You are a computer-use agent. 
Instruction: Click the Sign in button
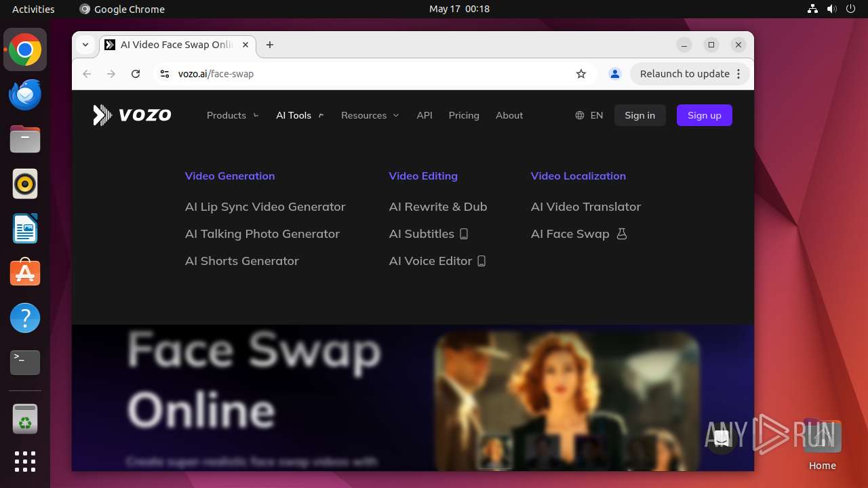point(639,115)
